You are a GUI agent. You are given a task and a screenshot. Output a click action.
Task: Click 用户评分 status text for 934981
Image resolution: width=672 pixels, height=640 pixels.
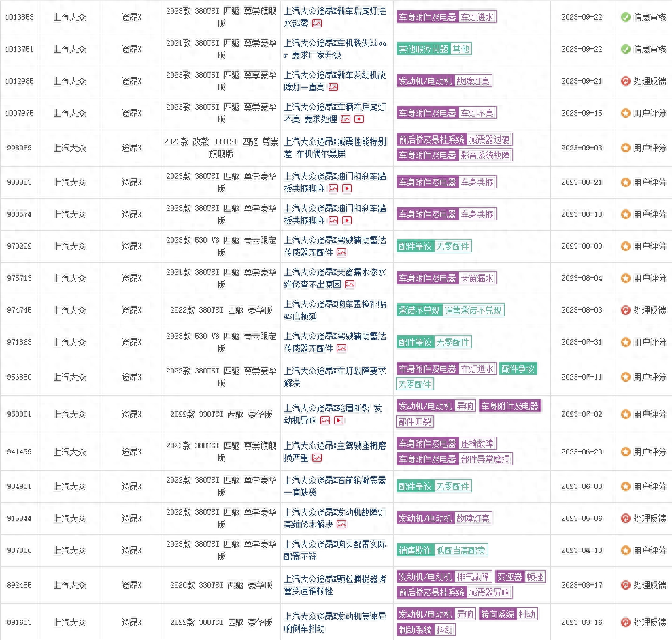click(650, 486)
